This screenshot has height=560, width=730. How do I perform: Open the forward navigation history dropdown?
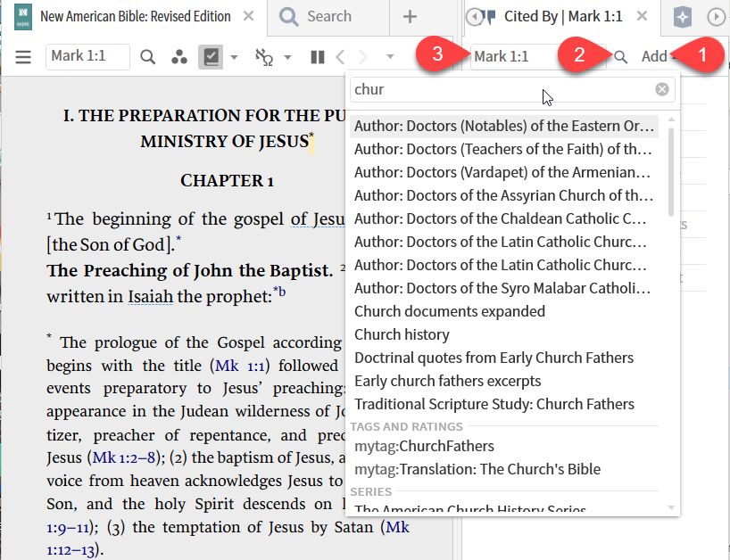pyautogui.click(x=390, y=55)
